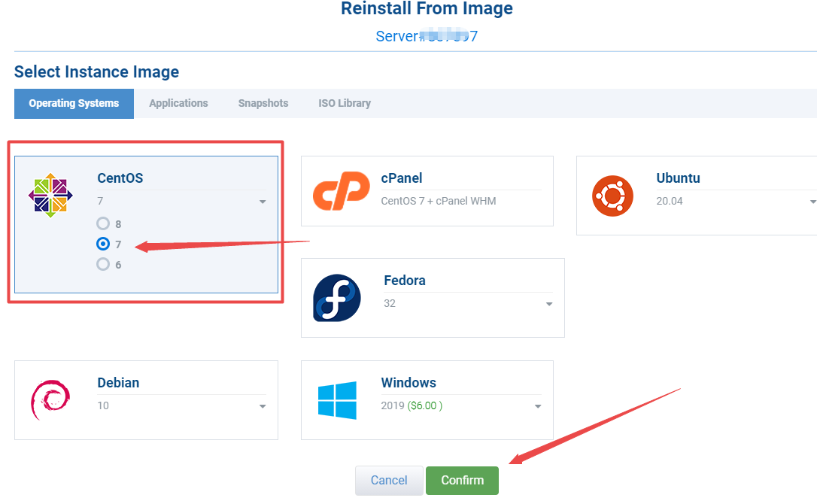Click the Ubuntu logo icon
817x504 pixels.
612,196
